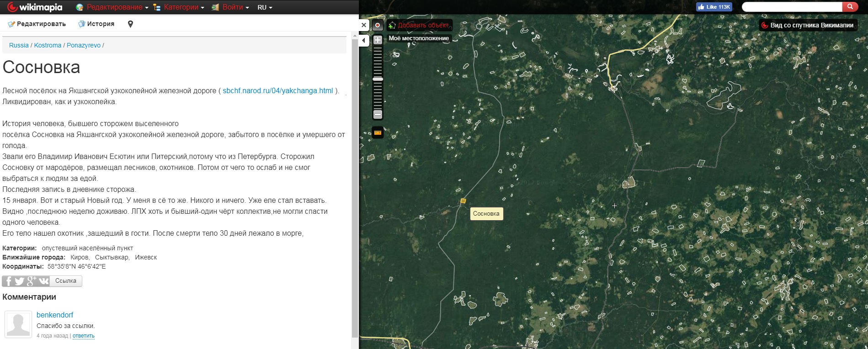Click the location pin icon beside История

pos(130,24)
